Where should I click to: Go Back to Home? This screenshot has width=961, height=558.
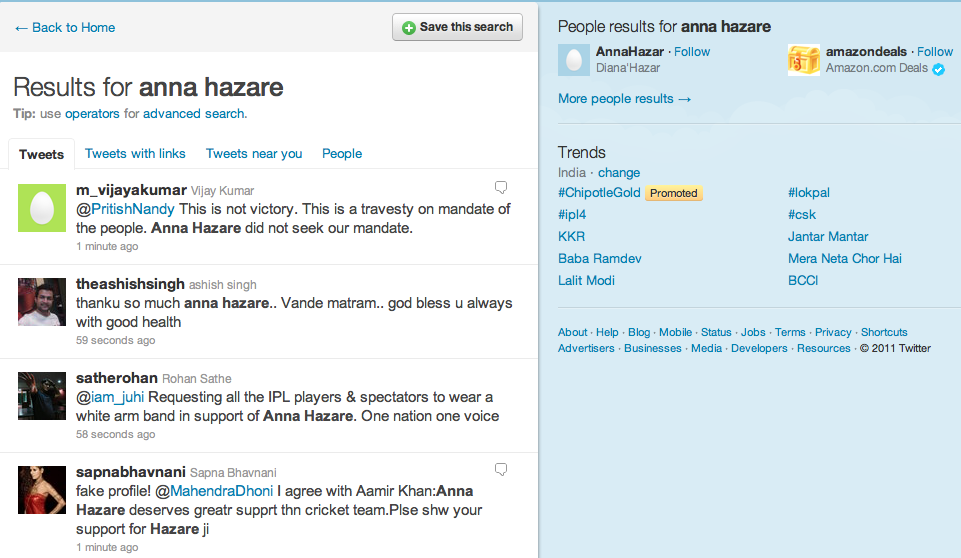click(65, 28)
